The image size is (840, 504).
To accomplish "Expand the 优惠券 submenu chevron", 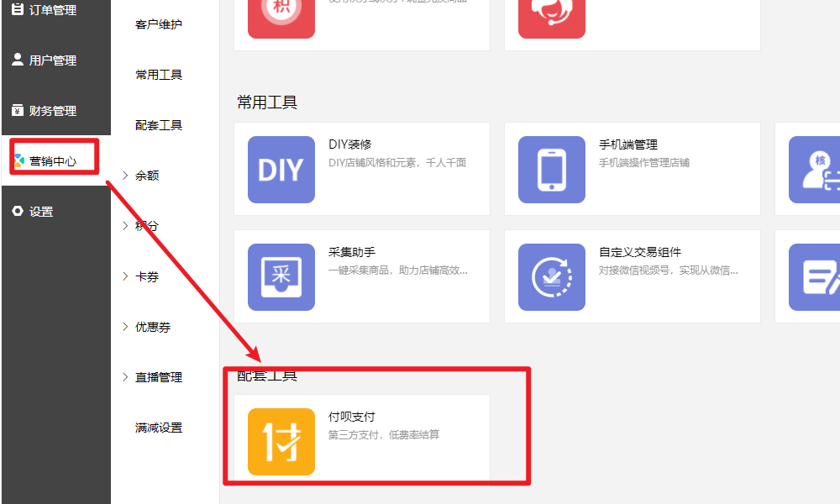I will tap(125, 327).
